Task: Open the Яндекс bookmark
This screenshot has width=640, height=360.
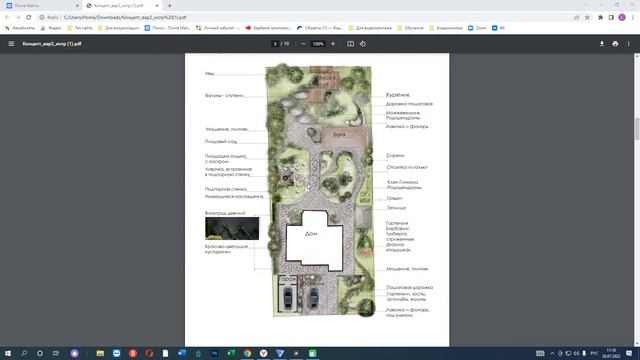Action: click(51, 28)
